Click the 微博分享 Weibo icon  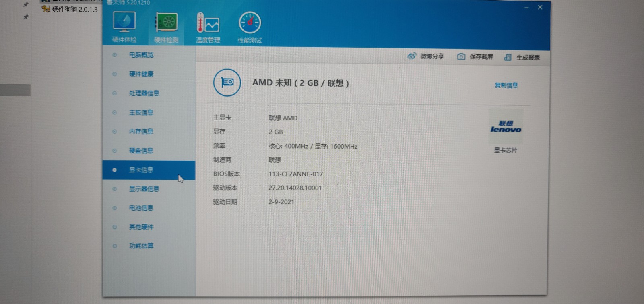(411, 56)
